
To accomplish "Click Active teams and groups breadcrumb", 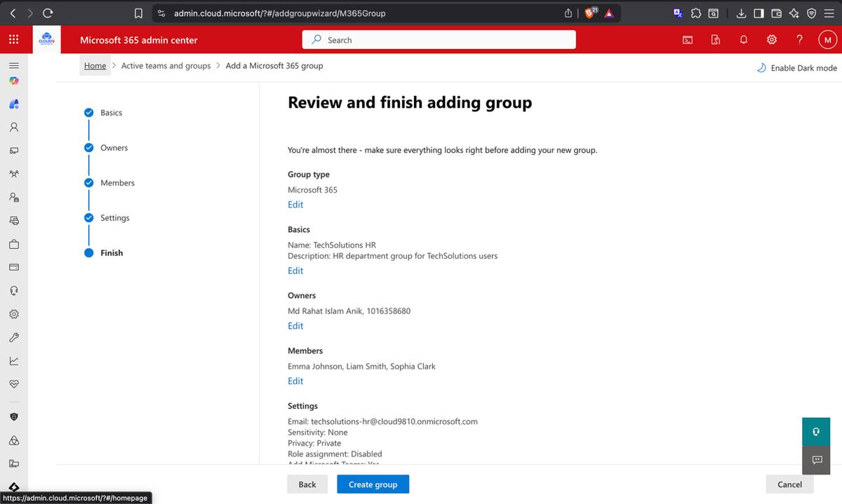I will [x=166, y=65].
